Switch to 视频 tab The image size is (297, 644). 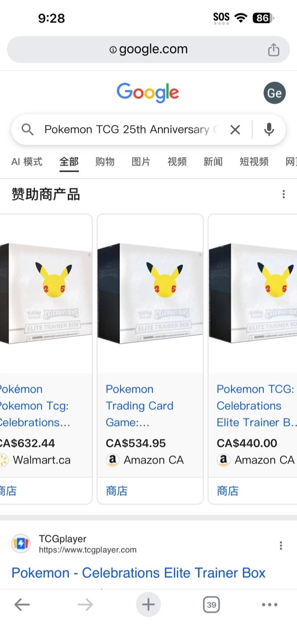(x=177, y=161)
